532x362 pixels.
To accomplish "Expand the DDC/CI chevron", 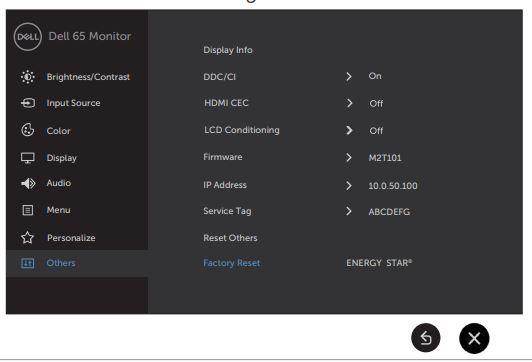I will click(349, 76).
